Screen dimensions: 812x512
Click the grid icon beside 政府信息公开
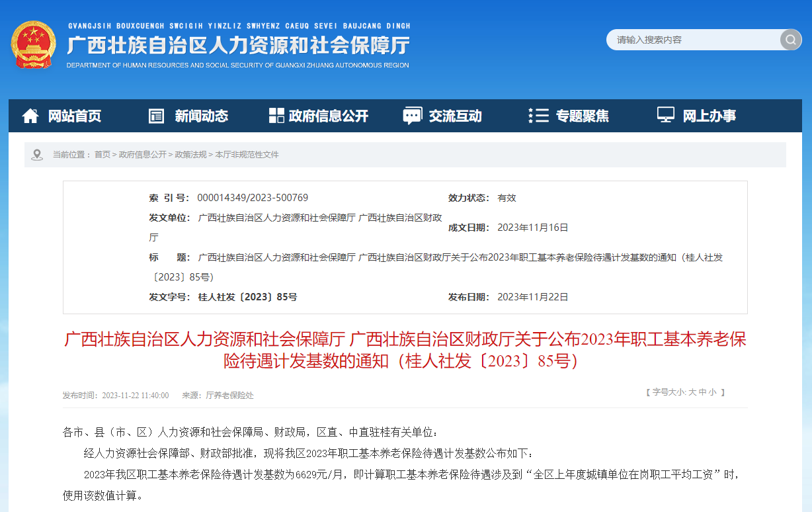[x=276, y=116]
